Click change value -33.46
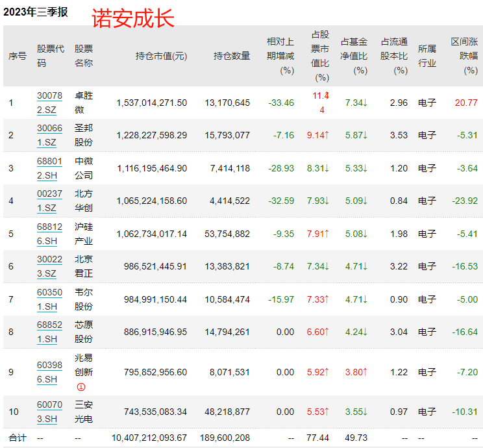The width and height of the screenshot is (483, 448). [x=281, y=103]
